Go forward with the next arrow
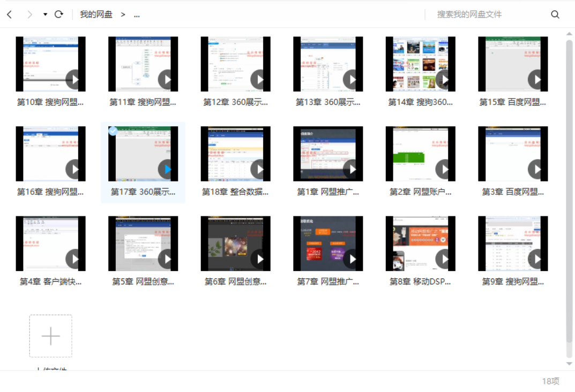This screenshot has height=392, width=575. pyautogui.click(x=29, y=14)
